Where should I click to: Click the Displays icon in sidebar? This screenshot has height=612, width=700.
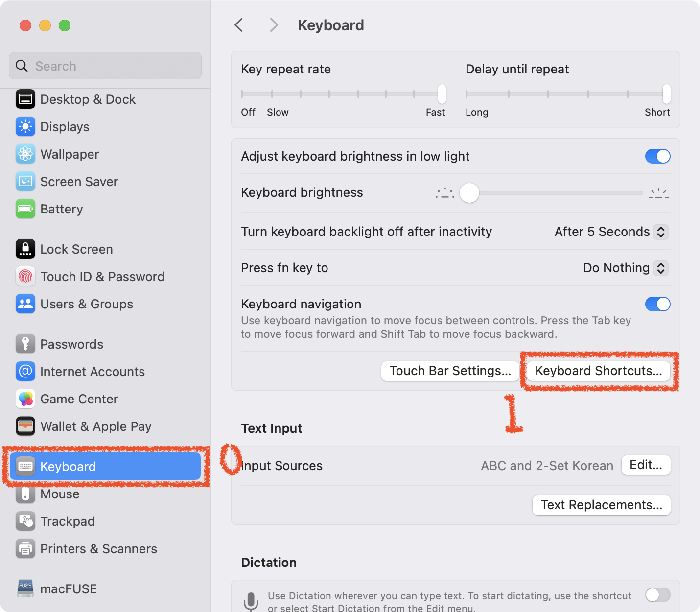25,127
